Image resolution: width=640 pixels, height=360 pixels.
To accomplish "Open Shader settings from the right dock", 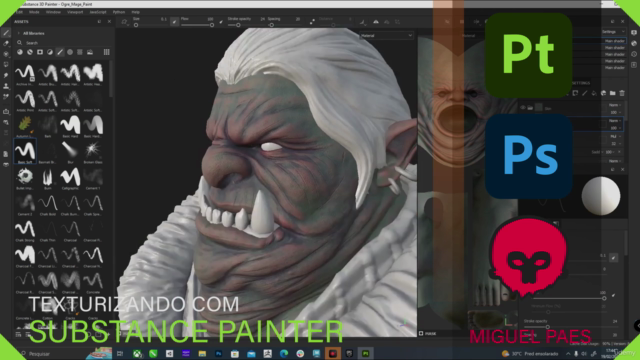I will [x=634, y=43].
